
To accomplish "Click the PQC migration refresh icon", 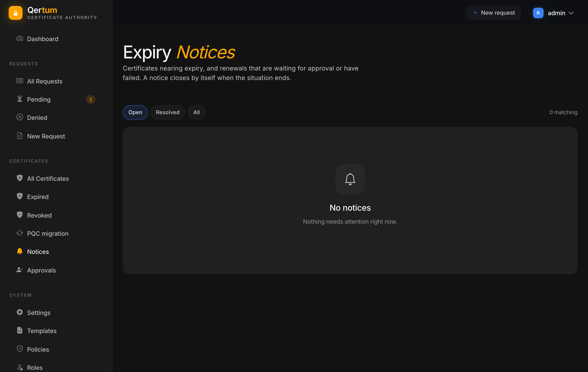I will [x=19, y=233].
